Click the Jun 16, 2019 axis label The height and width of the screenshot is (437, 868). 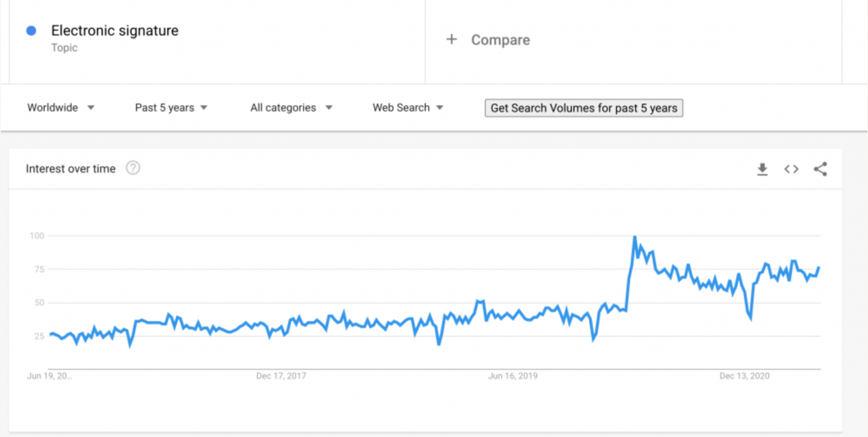point(513,376)
